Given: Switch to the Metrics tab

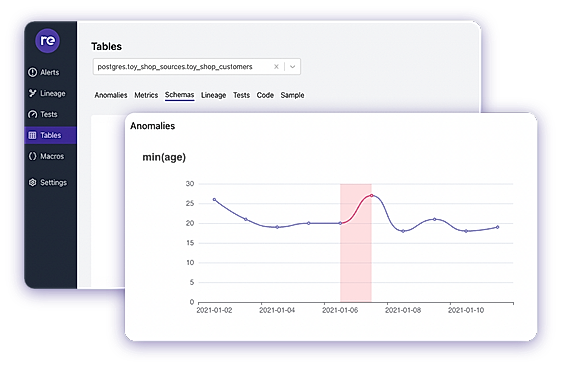Looking at the screenshot, I should pos(146,95).
